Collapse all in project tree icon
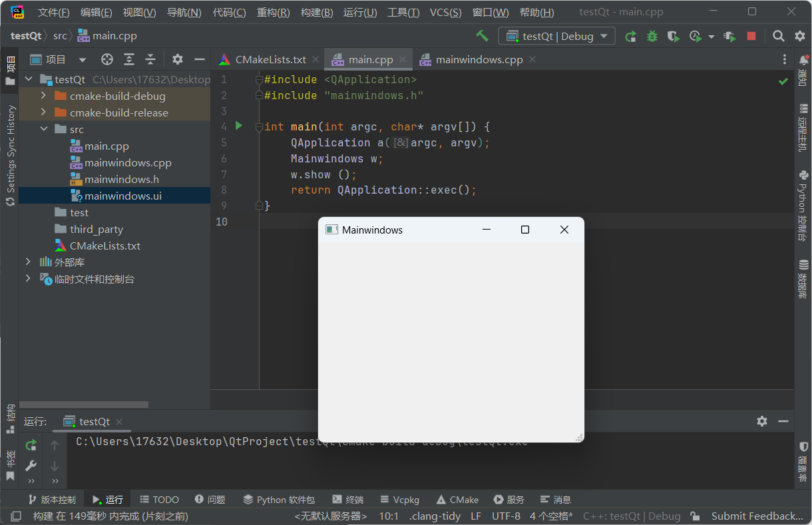 click(x=150, y=59)
